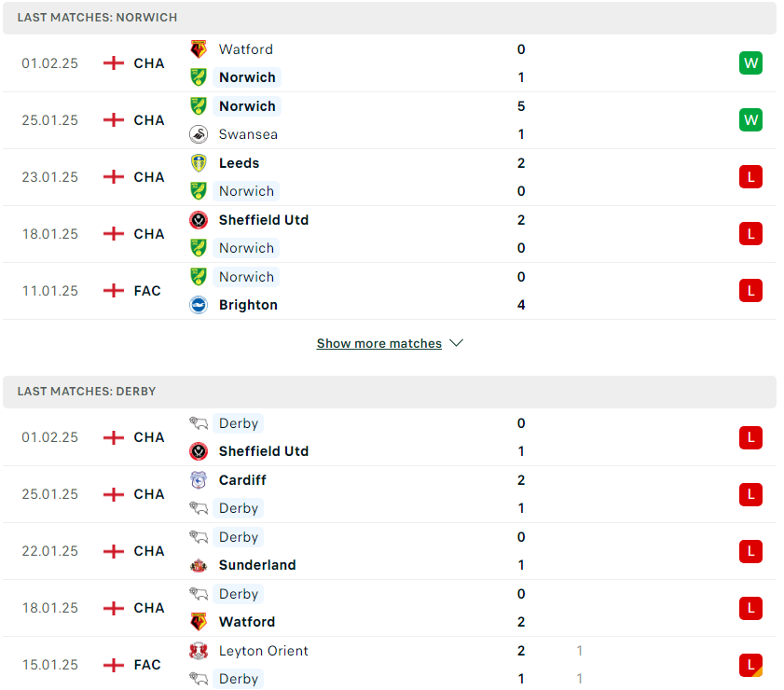Open the Derby vs Watford match dated 18.01.25
784x690 pixels.
tap(390, 609)
